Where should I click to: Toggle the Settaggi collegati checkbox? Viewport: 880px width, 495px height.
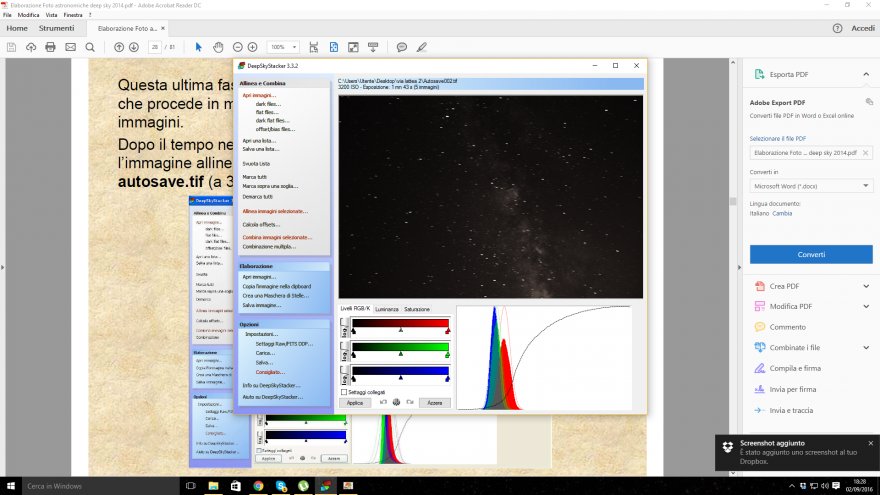pos(344,392)
